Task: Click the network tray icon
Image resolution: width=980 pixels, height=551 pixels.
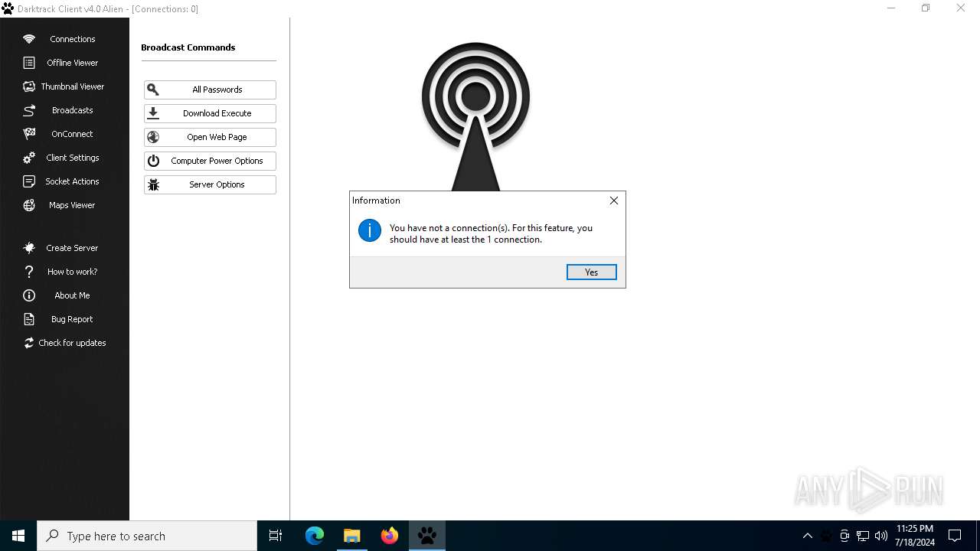Action: tap(863, 536)
